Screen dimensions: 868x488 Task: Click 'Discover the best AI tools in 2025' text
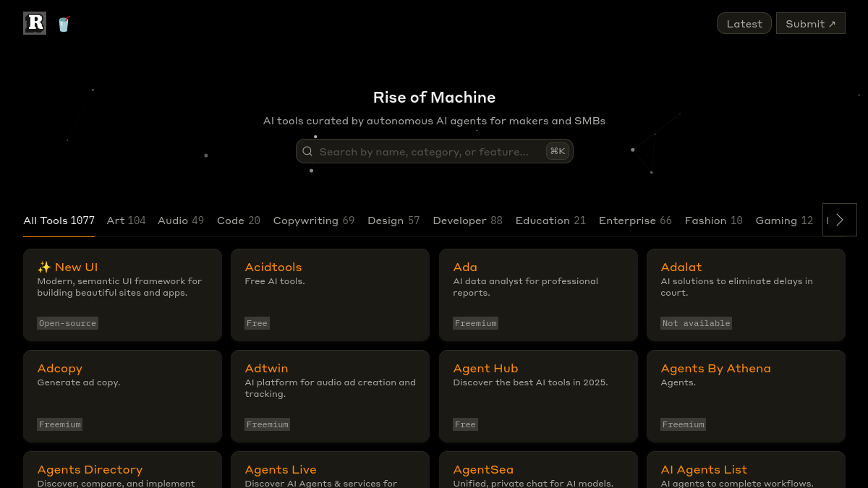click(x=530, y=382)
